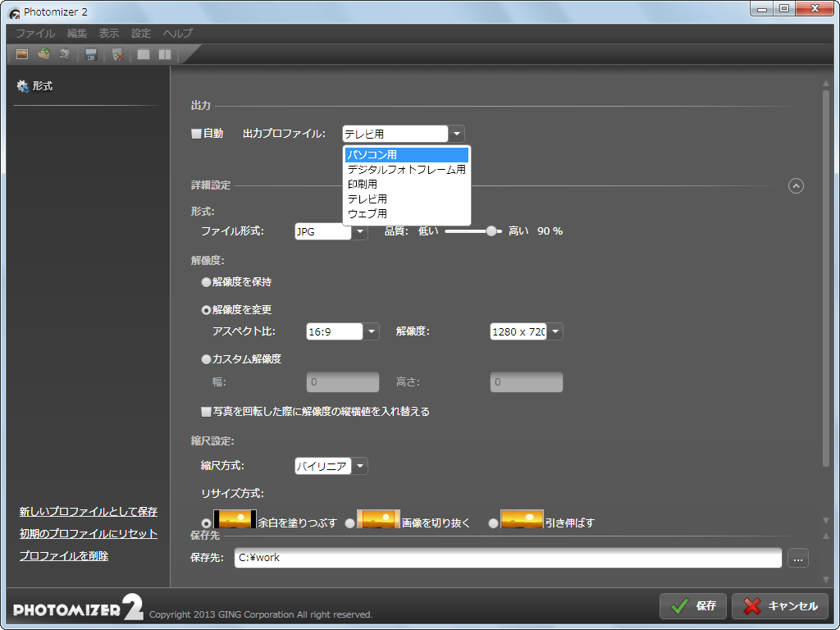Click the open photo icon in toolbar

tap(22, 54)
